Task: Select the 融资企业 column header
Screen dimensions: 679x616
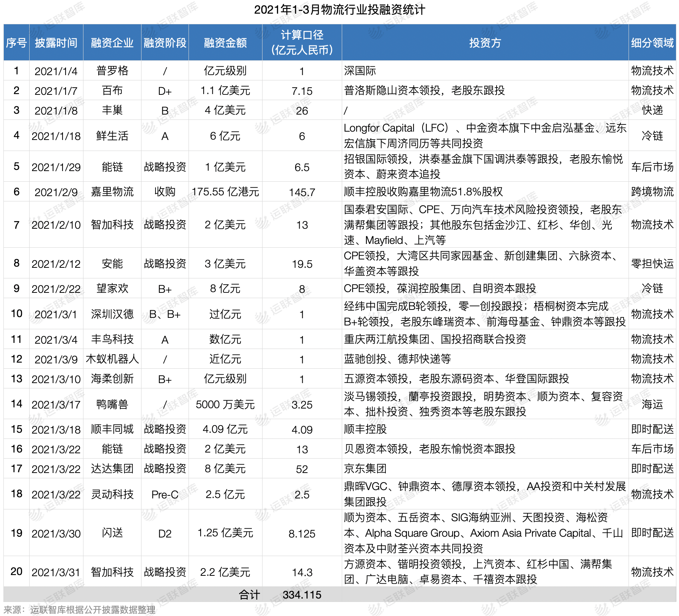Action: pos(112,43)
